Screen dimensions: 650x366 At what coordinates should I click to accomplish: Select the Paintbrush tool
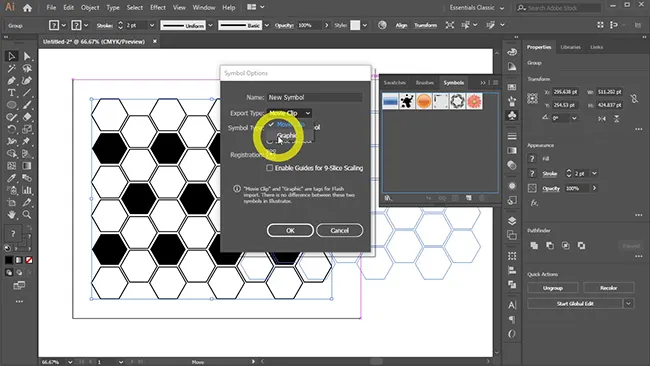coord(27,105)
